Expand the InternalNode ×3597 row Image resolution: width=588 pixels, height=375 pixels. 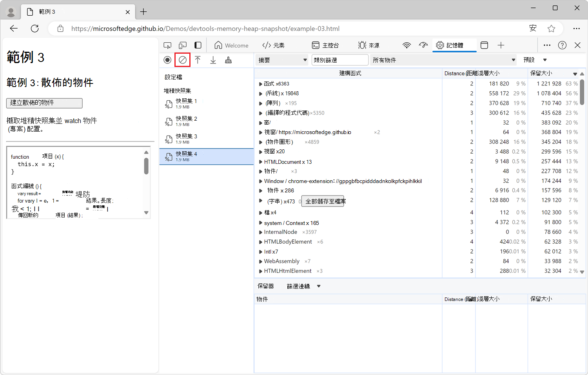click(261, 232)
